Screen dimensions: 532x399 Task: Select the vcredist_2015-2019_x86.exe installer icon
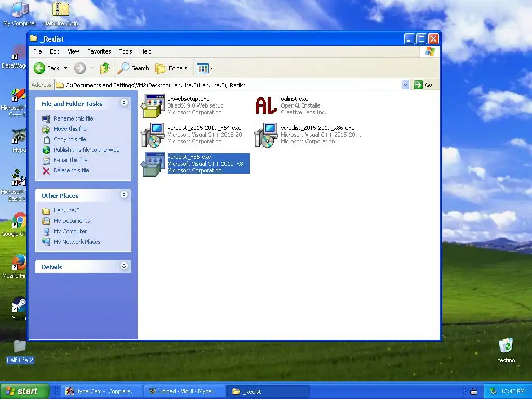tap(266, 135)
